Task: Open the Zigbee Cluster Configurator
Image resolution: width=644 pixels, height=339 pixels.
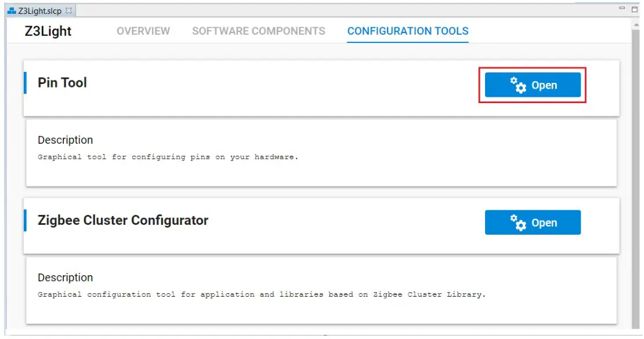Action: [532, 222]
